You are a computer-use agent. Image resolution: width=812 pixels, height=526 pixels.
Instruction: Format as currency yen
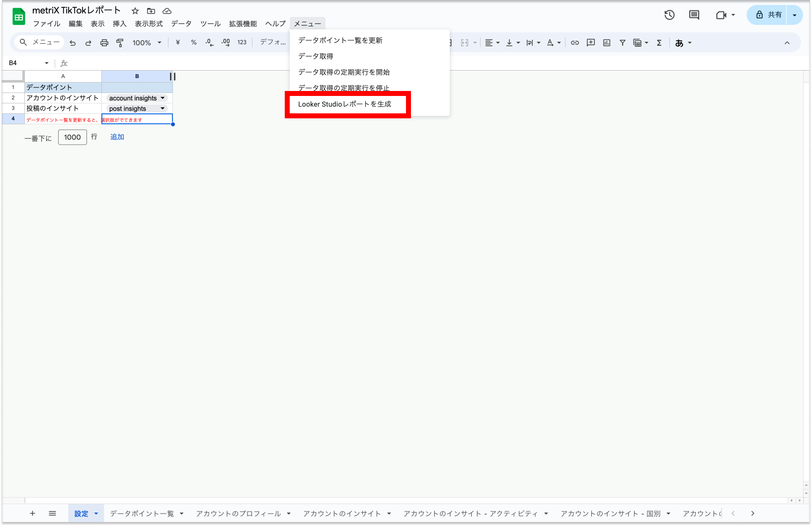(x=178, y=43)
